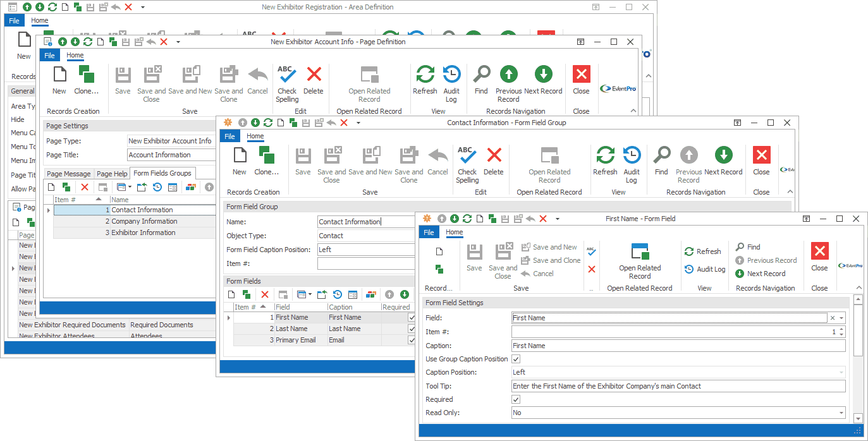
Task: Switch to Page Message tab
Action: tap(69, 174)
